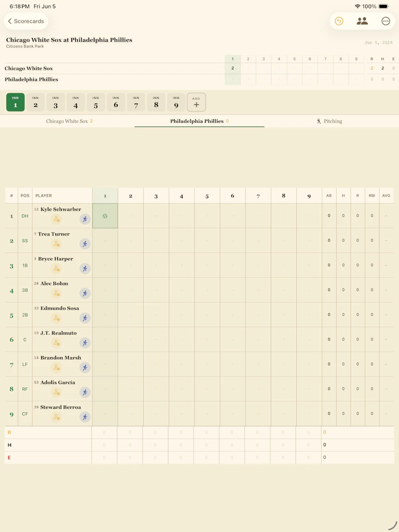Substitute player icon for Alec Bohm

point(57,294)
